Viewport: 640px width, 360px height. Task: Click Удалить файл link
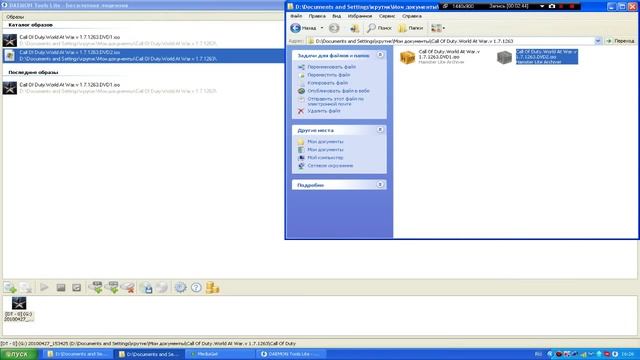pyautogui.click(x=324, y=111)
